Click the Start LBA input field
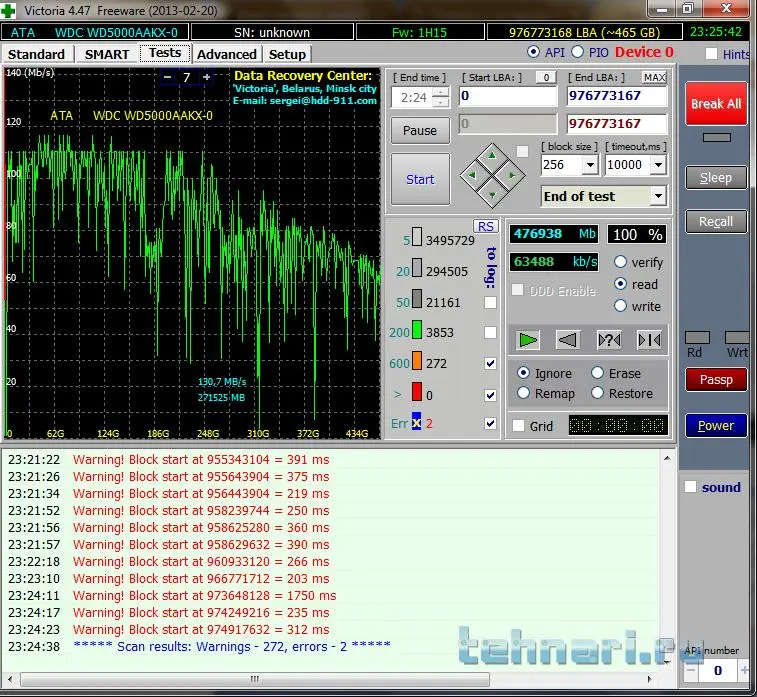 coord(507,97)
